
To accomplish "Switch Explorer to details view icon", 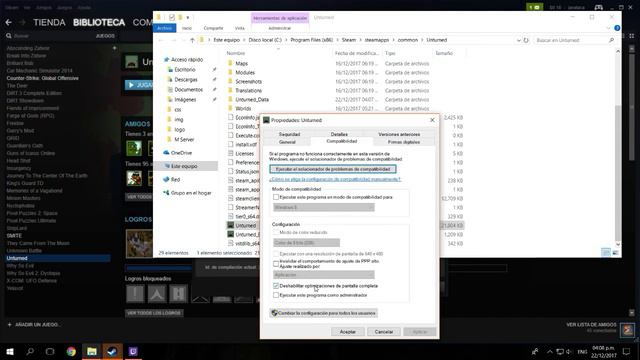I will pyautogui.click(x=606, y=253).
